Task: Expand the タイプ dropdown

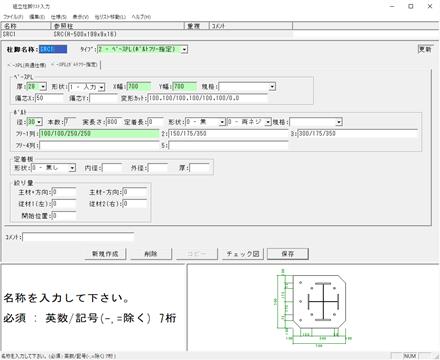Action: coord(184,50)
